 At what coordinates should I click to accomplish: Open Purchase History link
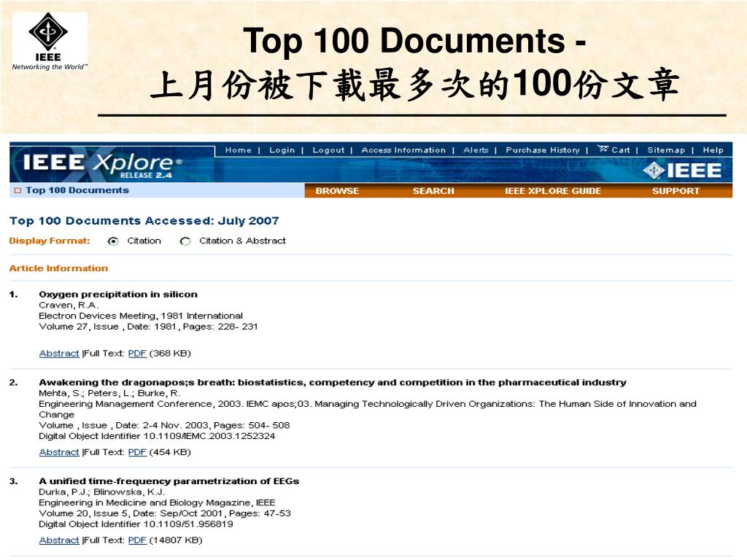(543, 149)
